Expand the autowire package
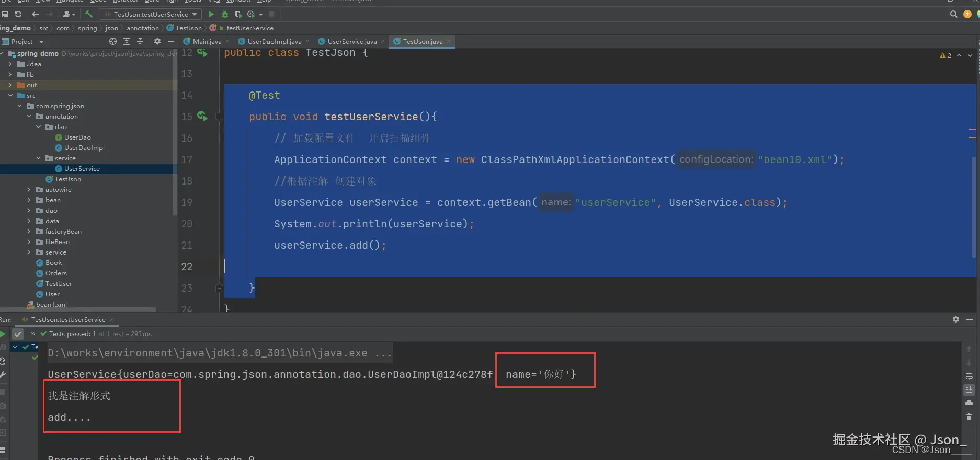 (x=29, y=189)
